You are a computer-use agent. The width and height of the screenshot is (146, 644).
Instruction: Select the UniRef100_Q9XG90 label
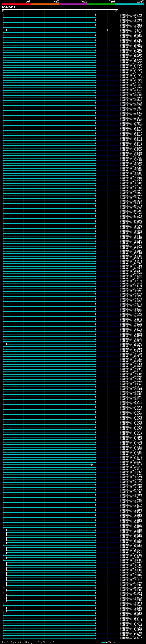(131, 35)
